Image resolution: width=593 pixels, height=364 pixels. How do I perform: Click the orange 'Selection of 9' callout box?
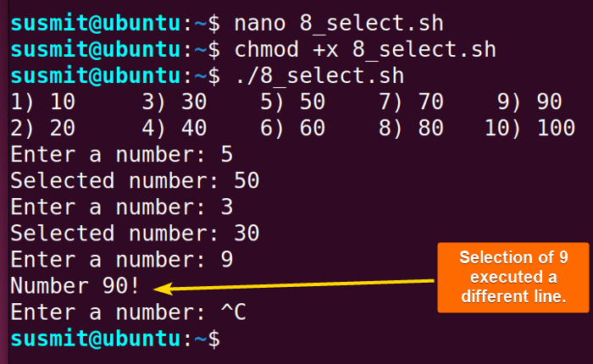[513, 278]
